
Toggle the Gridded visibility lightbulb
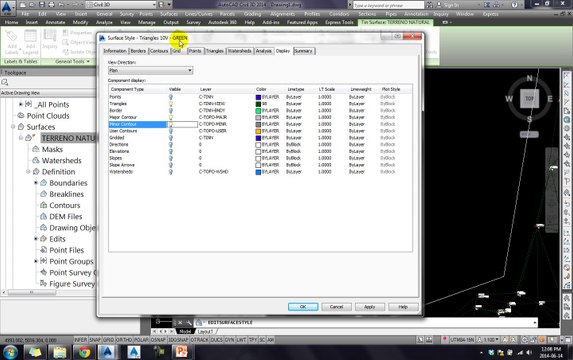click(170, 138)
